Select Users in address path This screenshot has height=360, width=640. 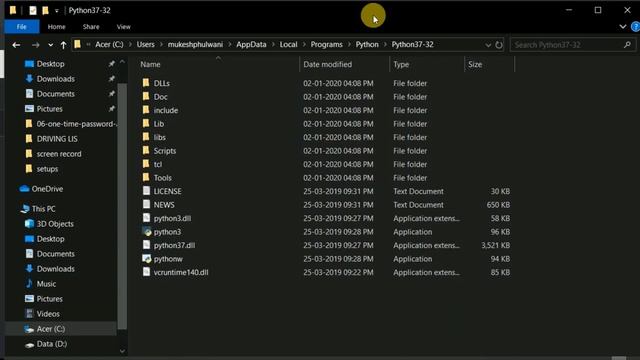145,44
